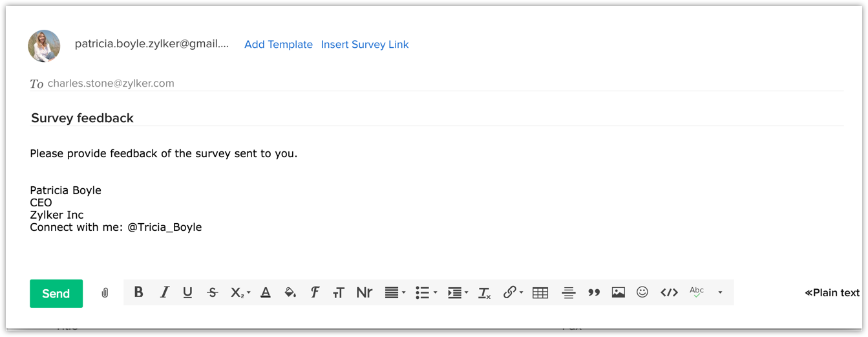
Task: Toggle underline formatting
Action: pyautogui.click(x=187, y=292)
